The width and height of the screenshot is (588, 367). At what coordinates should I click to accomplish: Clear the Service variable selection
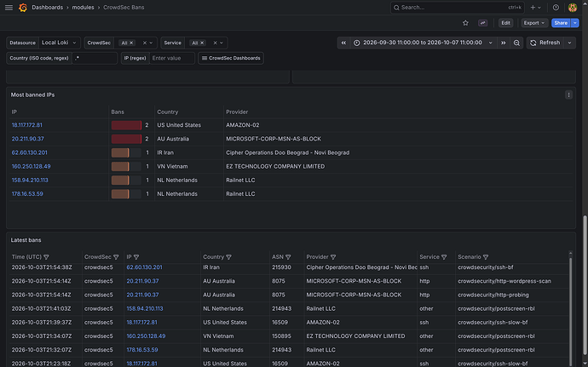[215, 43]
